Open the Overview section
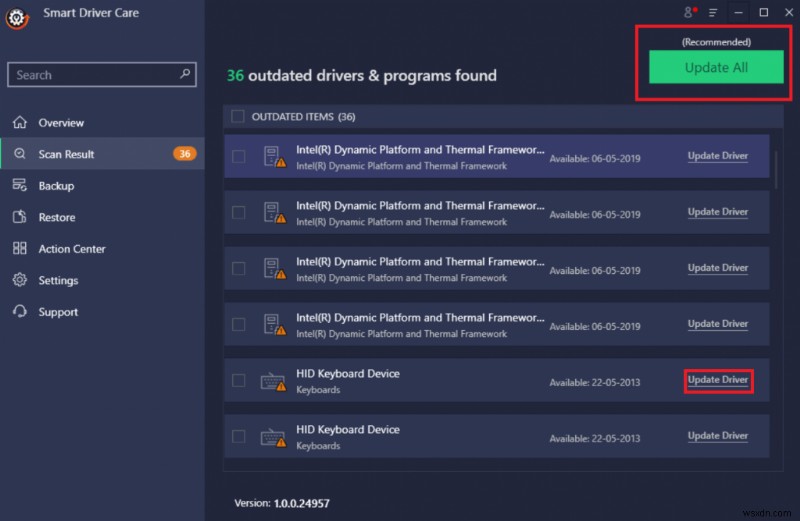The image size is (800, 521). click(x=102, y=122)
